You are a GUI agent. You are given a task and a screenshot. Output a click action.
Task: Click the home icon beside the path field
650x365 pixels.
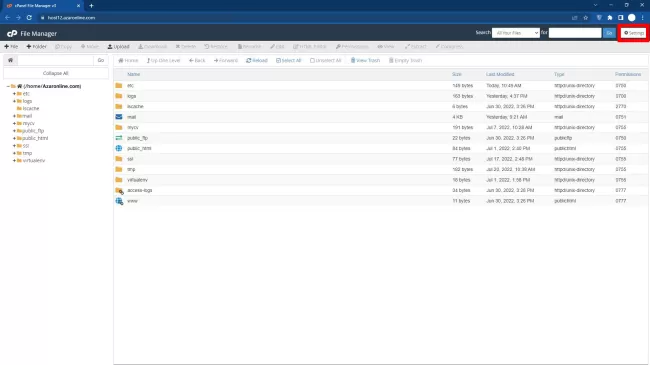point(10,60)
